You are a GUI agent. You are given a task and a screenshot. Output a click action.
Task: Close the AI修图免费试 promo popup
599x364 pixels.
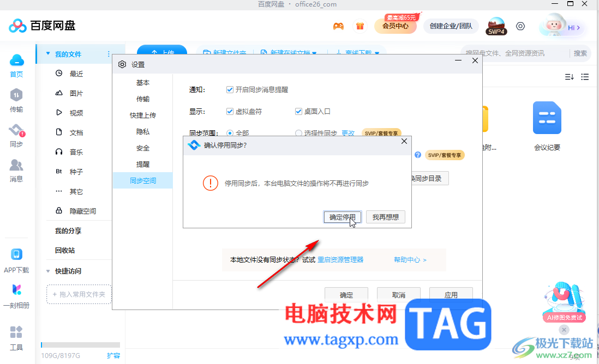tap(564, 330)
